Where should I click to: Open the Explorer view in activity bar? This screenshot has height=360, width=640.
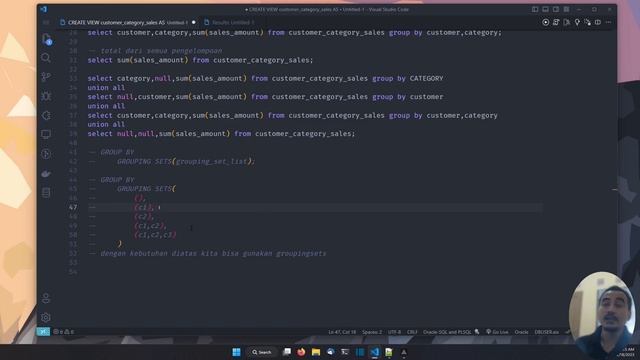pos(46,39)
